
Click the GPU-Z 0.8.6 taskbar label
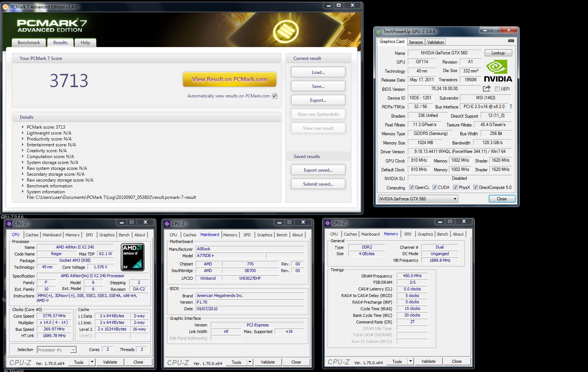click(14, 217)
